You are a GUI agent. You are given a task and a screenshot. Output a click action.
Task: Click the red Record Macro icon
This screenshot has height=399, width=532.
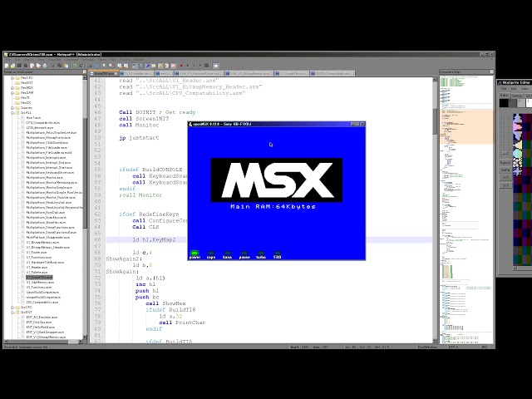(181, 66)
